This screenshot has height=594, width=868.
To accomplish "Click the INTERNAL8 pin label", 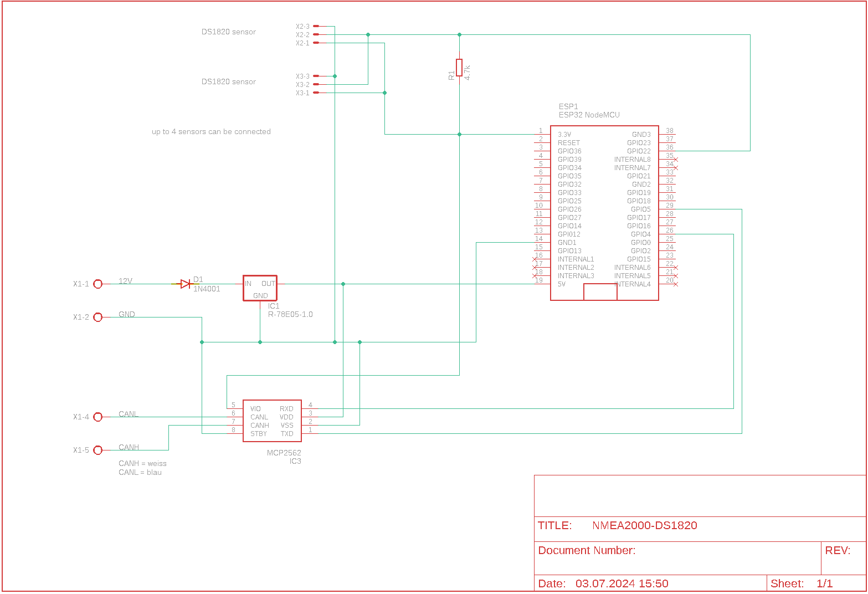I will [633, 160].
